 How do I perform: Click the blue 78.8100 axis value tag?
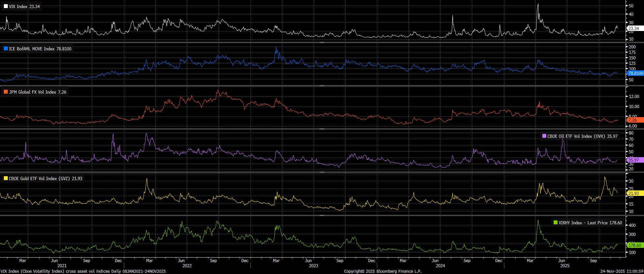point(635,73)
